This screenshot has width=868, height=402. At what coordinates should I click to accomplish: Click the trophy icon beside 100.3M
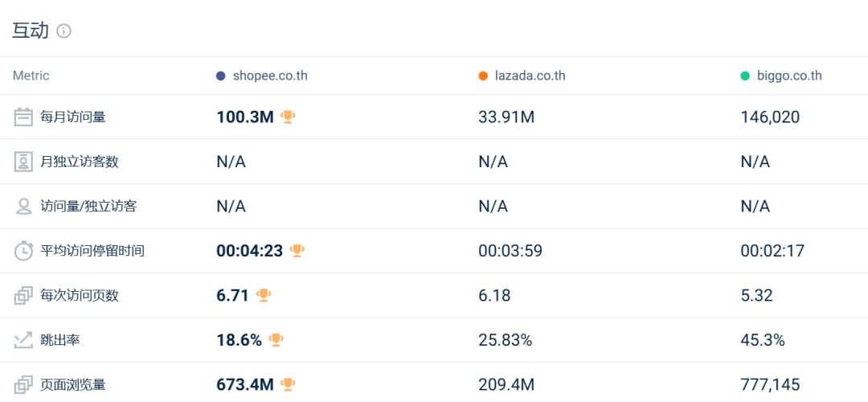point(287,117)
